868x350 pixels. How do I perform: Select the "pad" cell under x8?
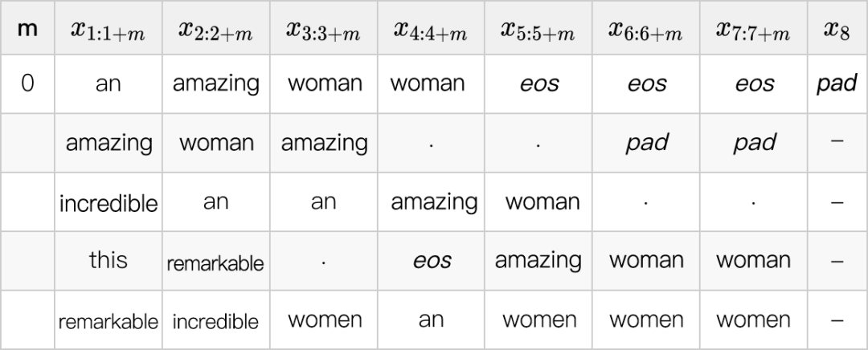pyautogui.click(x=837, y=83)
